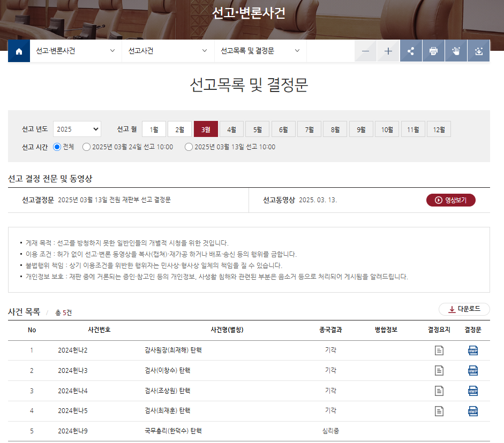The width and height of the screenshot is (504, 443).
Task: Select 2025년 03월 24일 선고 10:00 radio
Action: [86, 147]
